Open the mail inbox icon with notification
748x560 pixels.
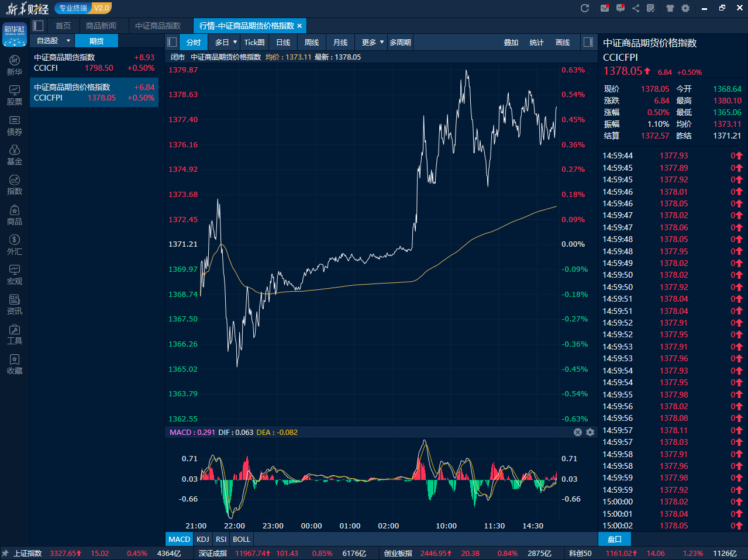coord(605,8)
